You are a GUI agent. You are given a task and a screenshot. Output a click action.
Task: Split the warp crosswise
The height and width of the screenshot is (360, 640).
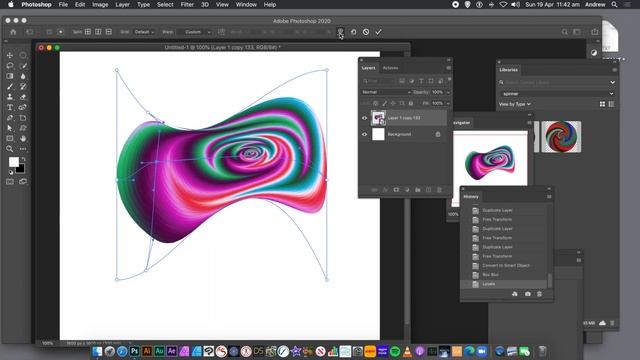pos(88,32)
